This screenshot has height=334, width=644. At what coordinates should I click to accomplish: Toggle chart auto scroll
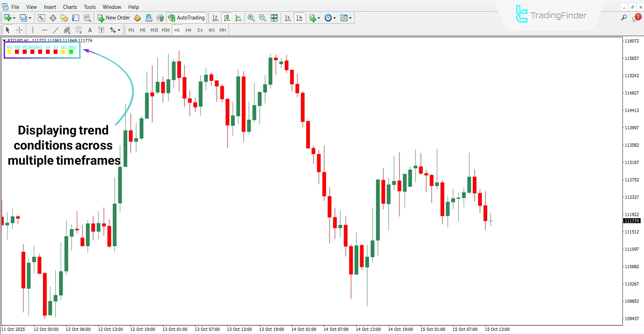click(x=288, y=17)
